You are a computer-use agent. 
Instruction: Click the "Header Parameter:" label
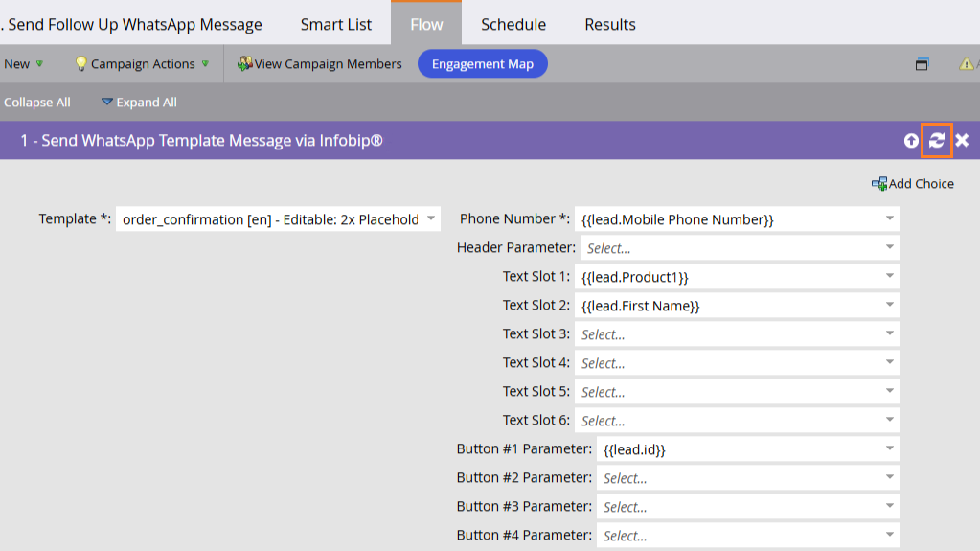point(516,247)
